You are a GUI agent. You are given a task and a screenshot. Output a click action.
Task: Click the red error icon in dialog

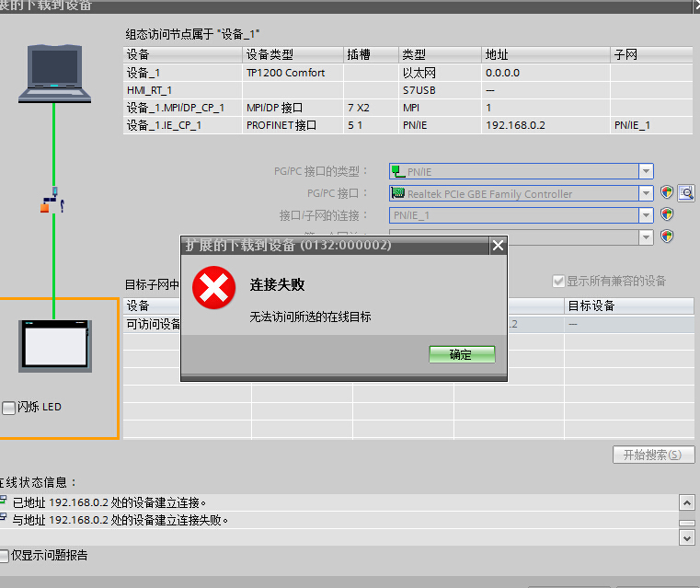coord(213,287)
